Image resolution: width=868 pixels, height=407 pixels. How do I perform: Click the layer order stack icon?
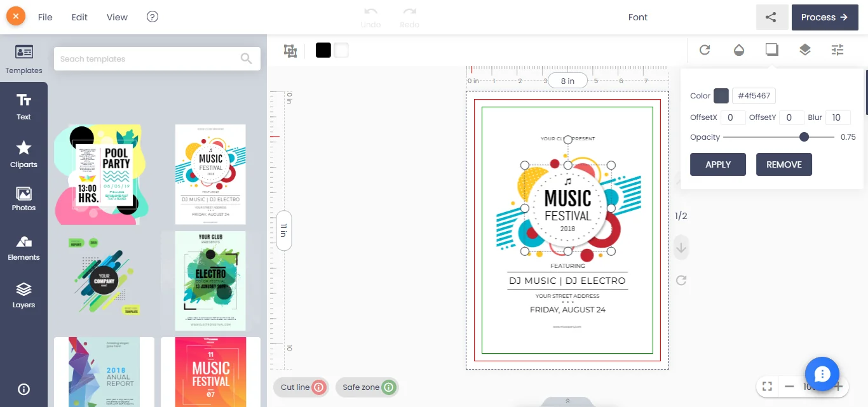click(x=805, y=50)
